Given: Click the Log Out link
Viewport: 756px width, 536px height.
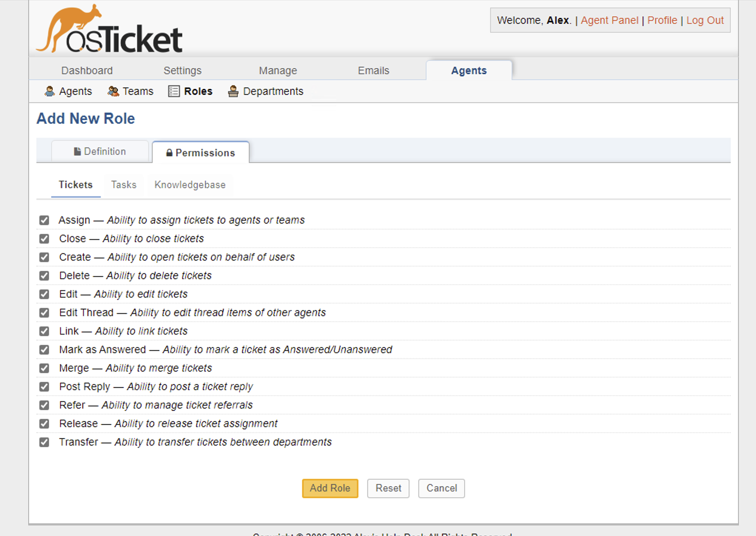Looking at the screenshot, I should (705, 20).
